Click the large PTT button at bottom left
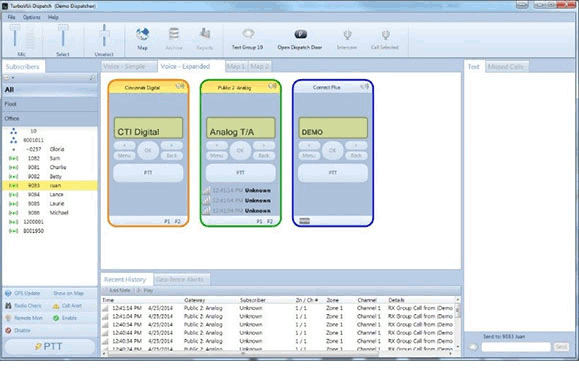579x392 pixels. tap(49, 347)
